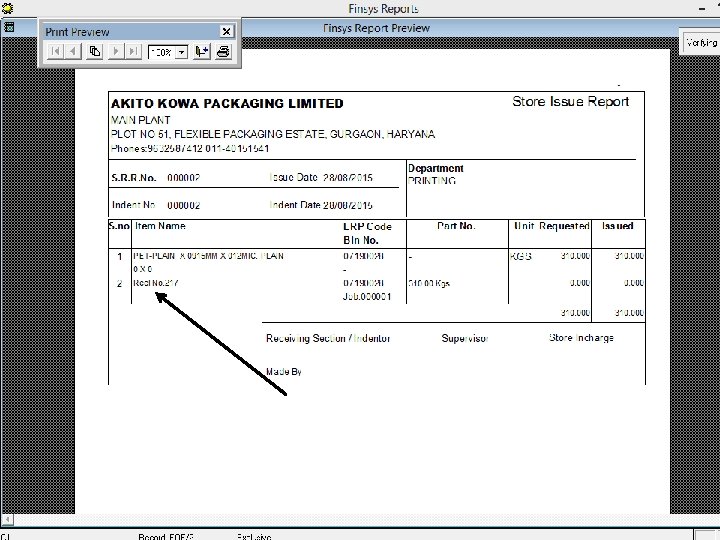Viewport: 720px width, 540px height.
Task: Click the PET-PLAIN item name in row 1
Action: [208, 256]
